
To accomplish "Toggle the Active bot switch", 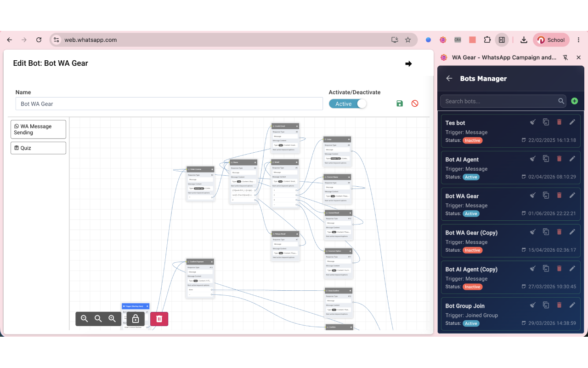I will pos(348,104).
